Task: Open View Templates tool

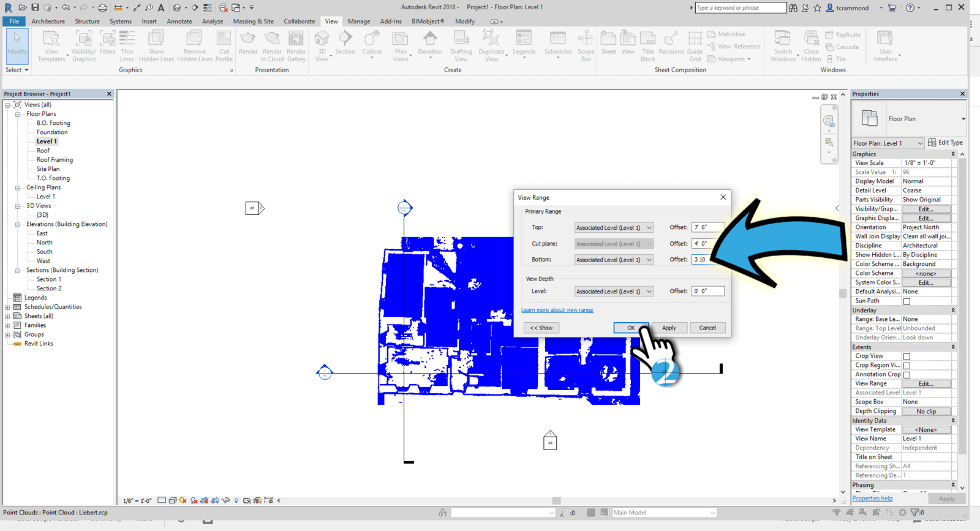Action: point(51,46)
